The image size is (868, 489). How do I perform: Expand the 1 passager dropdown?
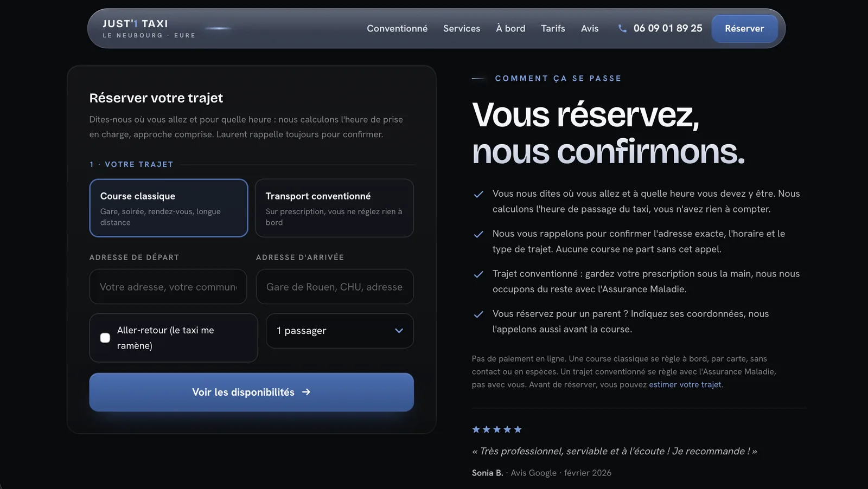point(340,331)
